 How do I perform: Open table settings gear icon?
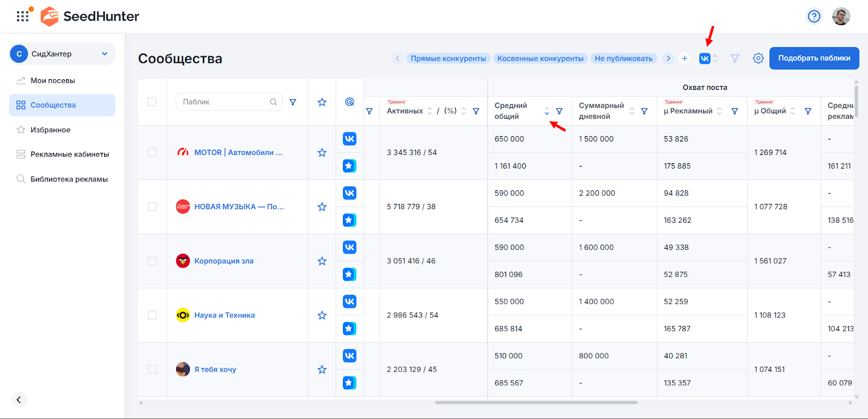(x=758, y=59)
